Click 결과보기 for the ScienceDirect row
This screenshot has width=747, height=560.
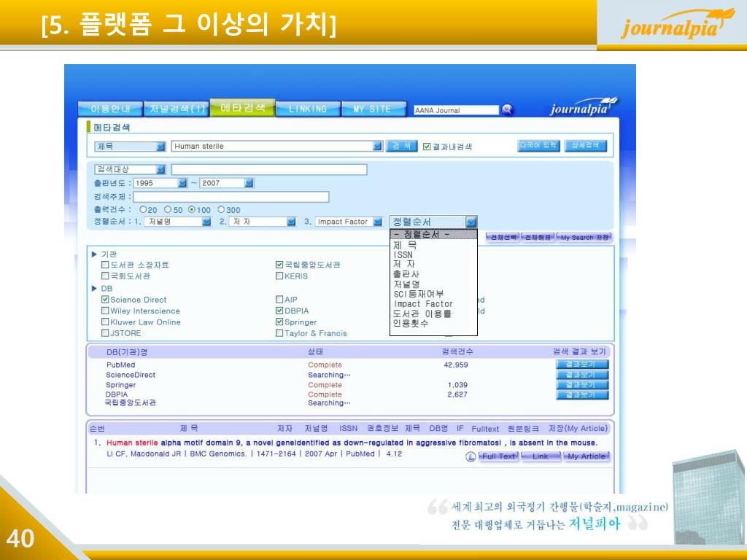(582, 375)
